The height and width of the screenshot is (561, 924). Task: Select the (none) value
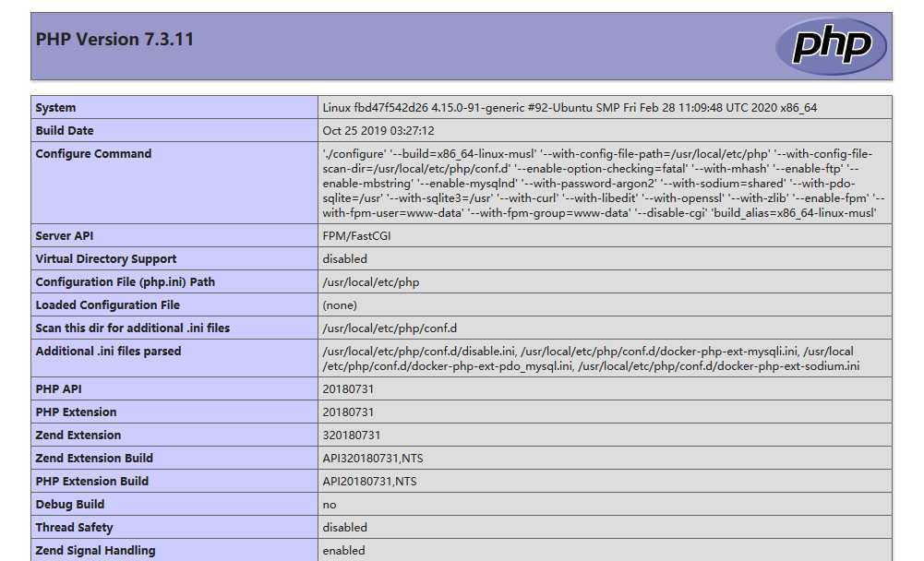(340, 304)
